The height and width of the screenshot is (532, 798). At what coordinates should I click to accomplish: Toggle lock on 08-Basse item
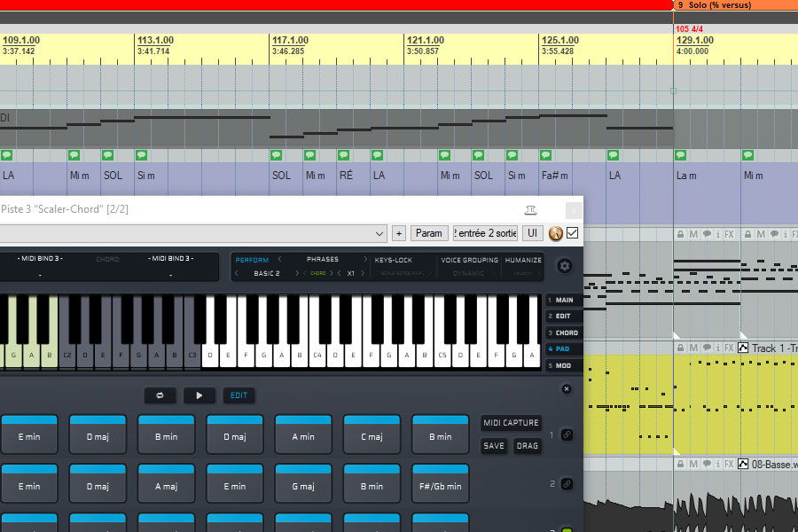(x=680, y=464)
